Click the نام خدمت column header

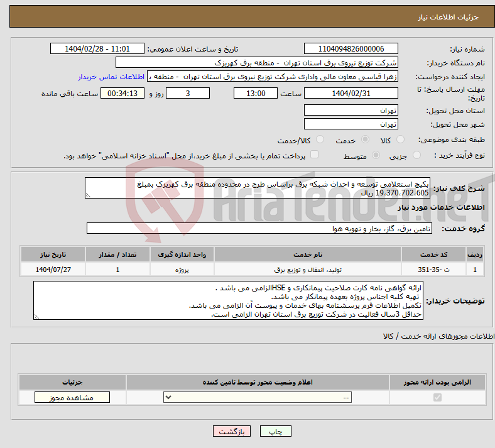(x=308, y=254)
